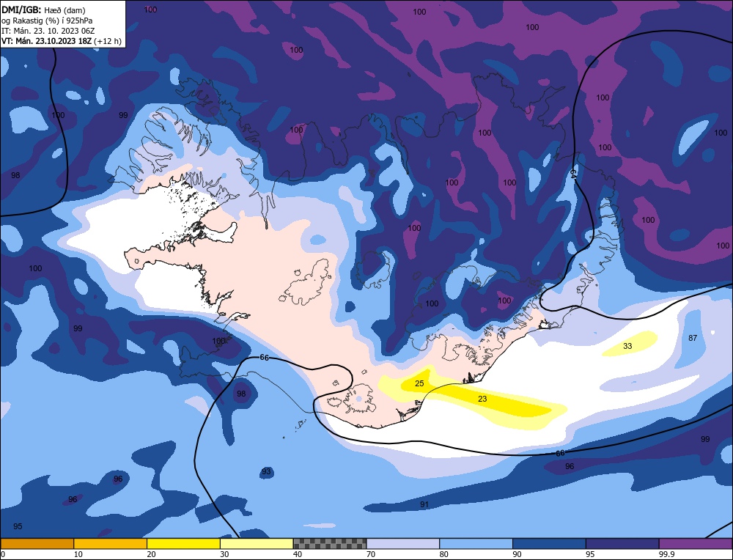Screen dimensions: 733x560
Task: Click the '23' humidity value in the yellow band
Action: [x=482, y=399]
